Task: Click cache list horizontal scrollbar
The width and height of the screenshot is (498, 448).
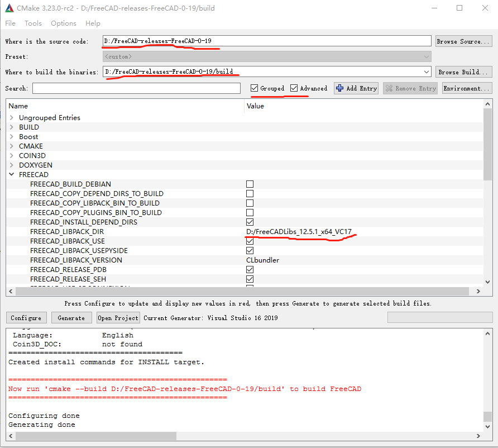Action: 242,291
